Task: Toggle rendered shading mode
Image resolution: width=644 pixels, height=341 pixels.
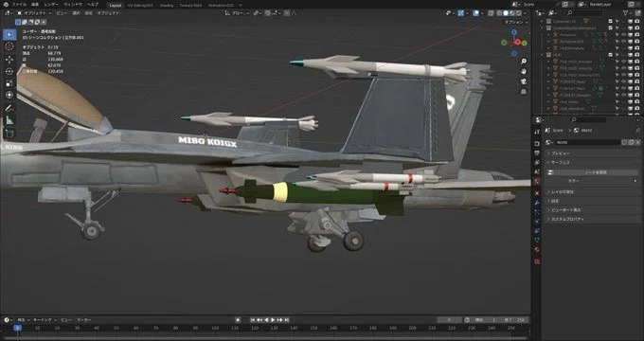Action: [519, 13]
